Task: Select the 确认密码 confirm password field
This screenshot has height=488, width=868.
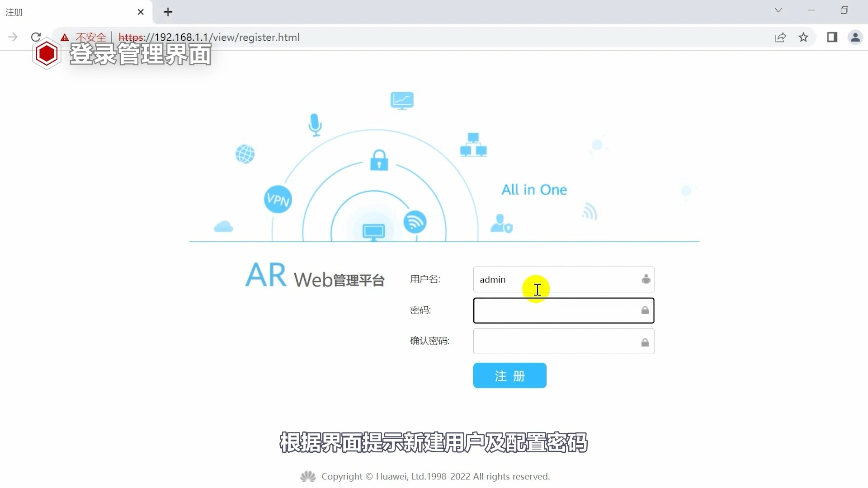Action: click(556, 341)
